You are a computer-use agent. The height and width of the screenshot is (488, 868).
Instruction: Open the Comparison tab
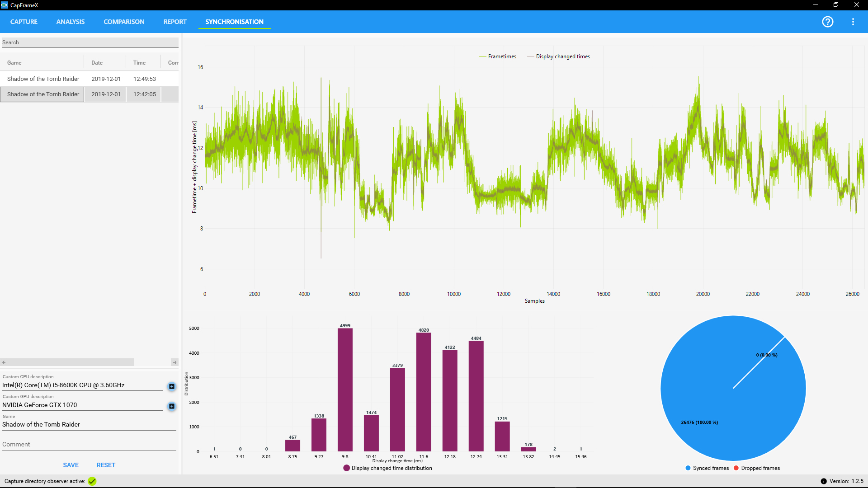(124, 22)
